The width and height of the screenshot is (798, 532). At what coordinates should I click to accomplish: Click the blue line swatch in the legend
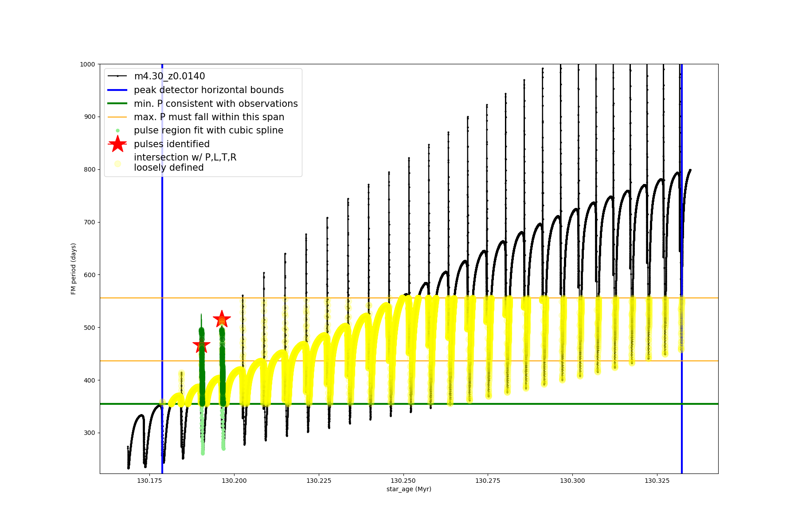[117, 90]
